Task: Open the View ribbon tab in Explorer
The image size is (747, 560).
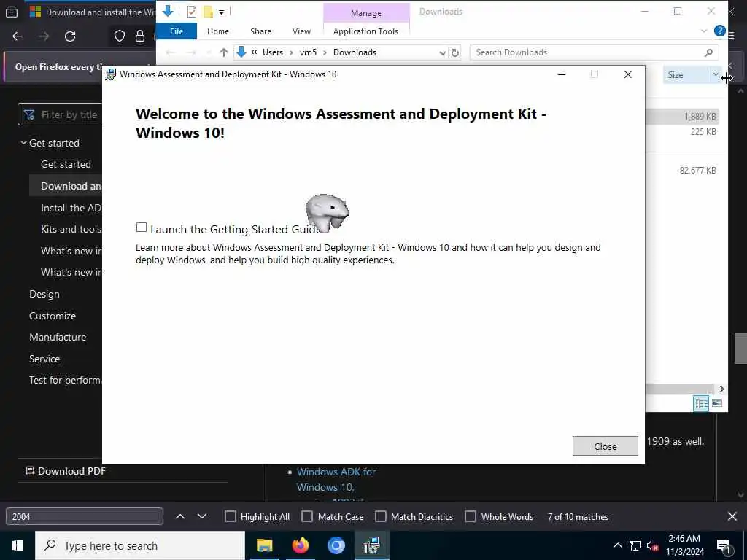Action: [301, 31]
